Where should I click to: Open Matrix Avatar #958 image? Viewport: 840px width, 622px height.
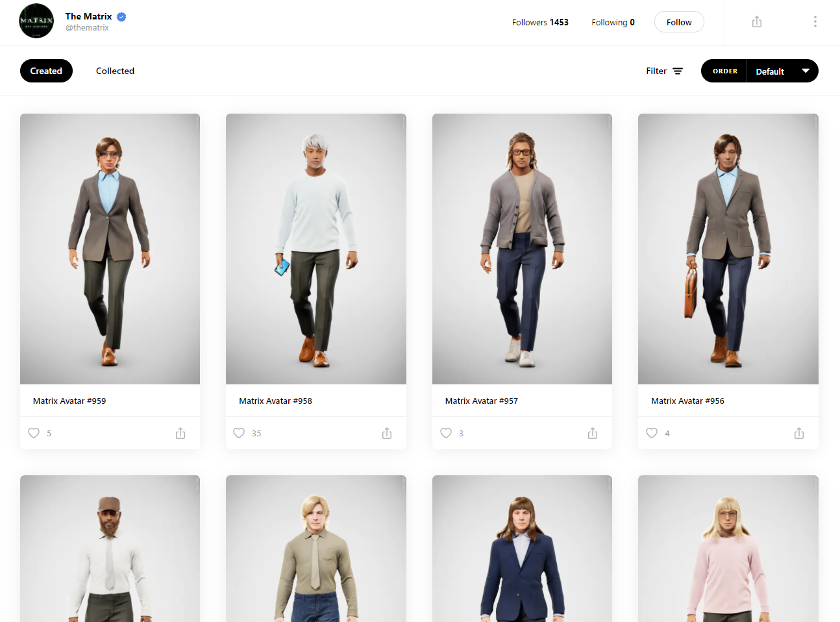(x=316, y=249)
